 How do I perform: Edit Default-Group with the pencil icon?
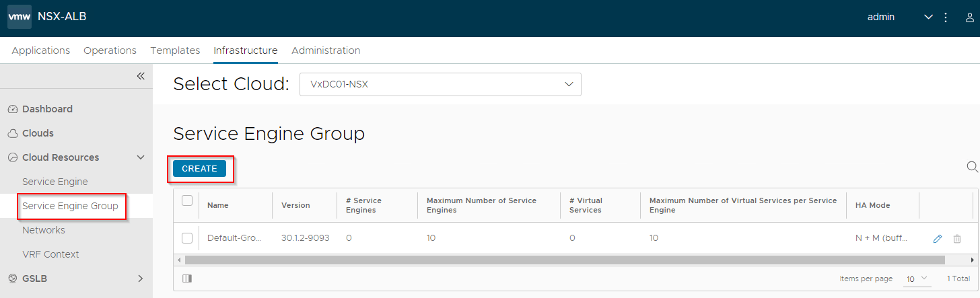(938, 239)
